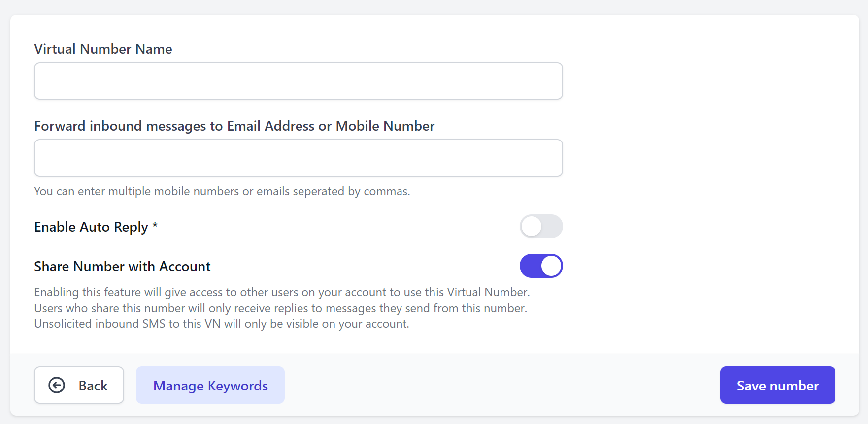Click the Virtual Number Name label
Screen dimensions: 868x424
pos(103,49)
